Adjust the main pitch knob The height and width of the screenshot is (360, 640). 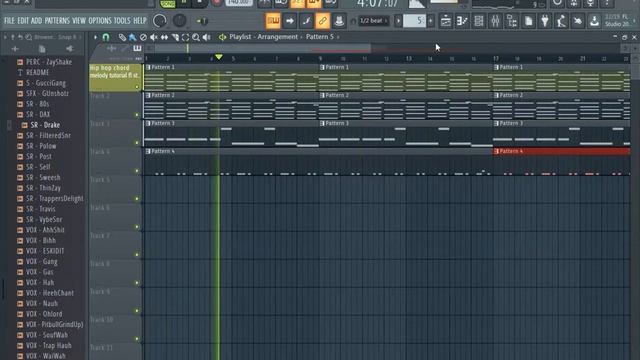[179, 20]
